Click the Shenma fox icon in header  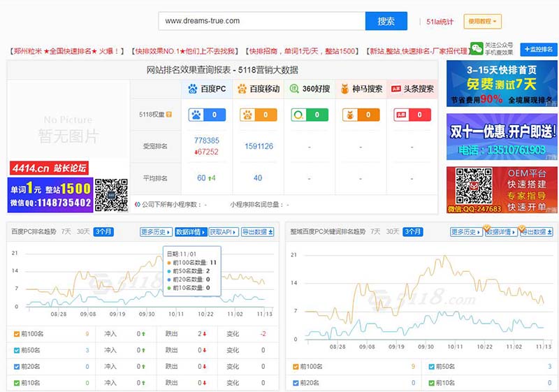point(344,89)
